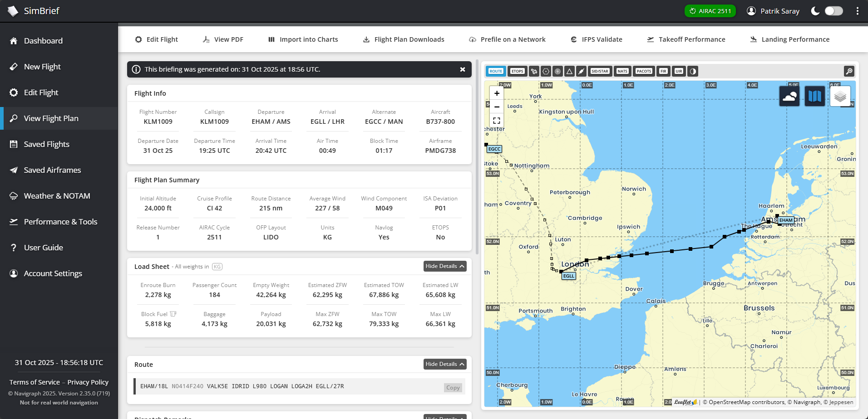Zoom in on the route map
Screen dimensions: 868x419
497,93
